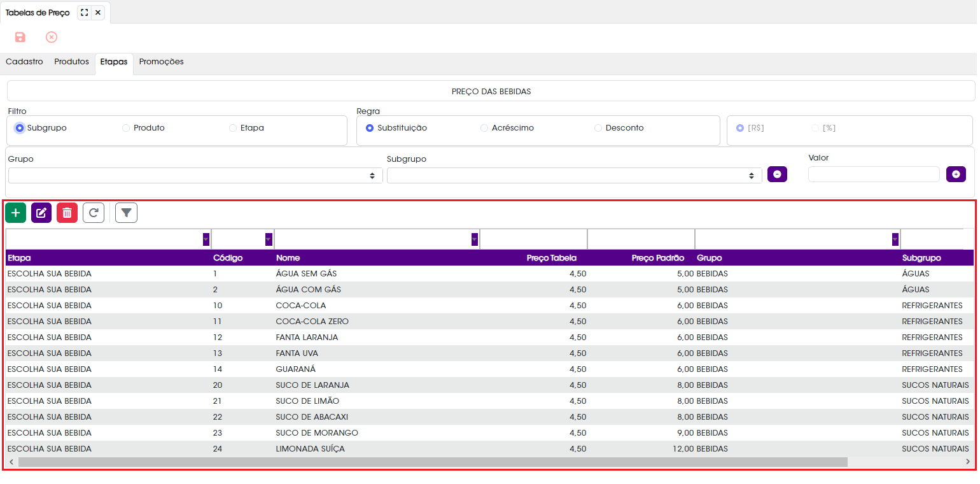Select the COCA-COLA ZERO row
Image resolution: width=980 pixels, height=484 pixels.
tap(489, 322)
